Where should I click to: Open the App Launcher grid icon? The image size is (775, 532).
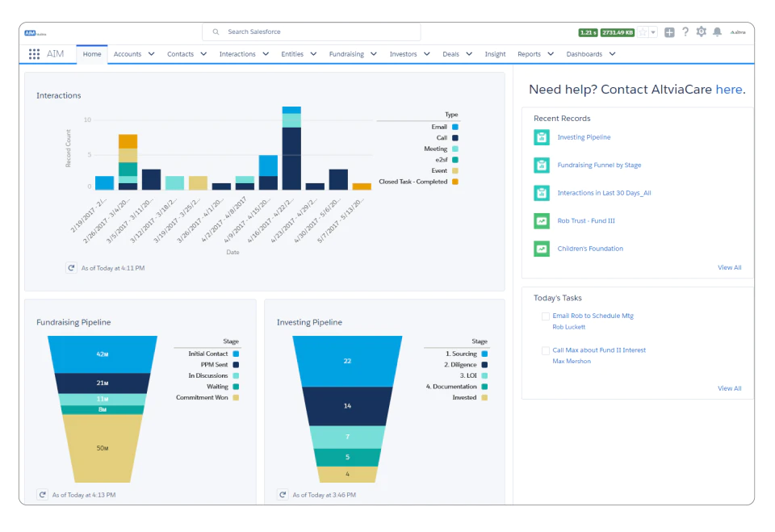point(34,54)
